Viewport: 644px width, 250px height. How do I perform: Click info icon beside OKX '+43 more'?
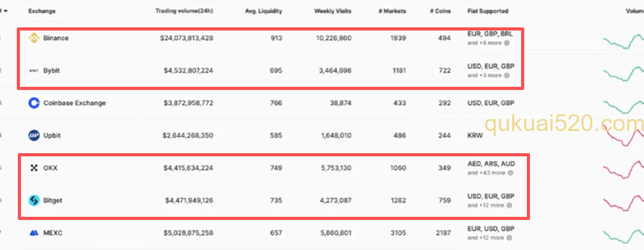[511, 173]
